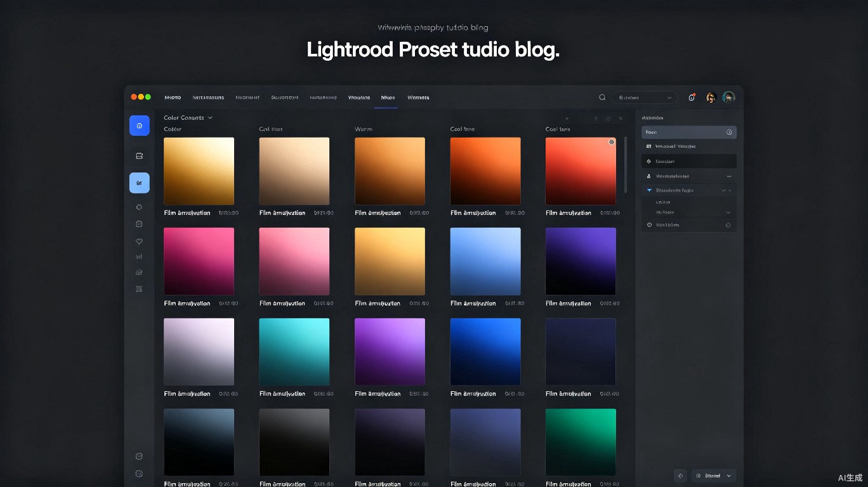Open the tab left of the underlined tab
868x487 pixels.
359,98
